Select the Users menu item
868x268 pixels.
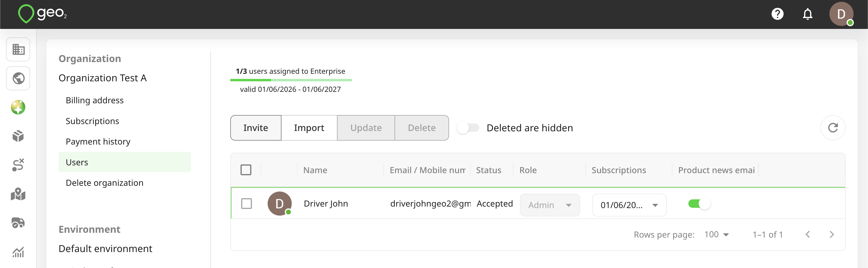[125, 162]
